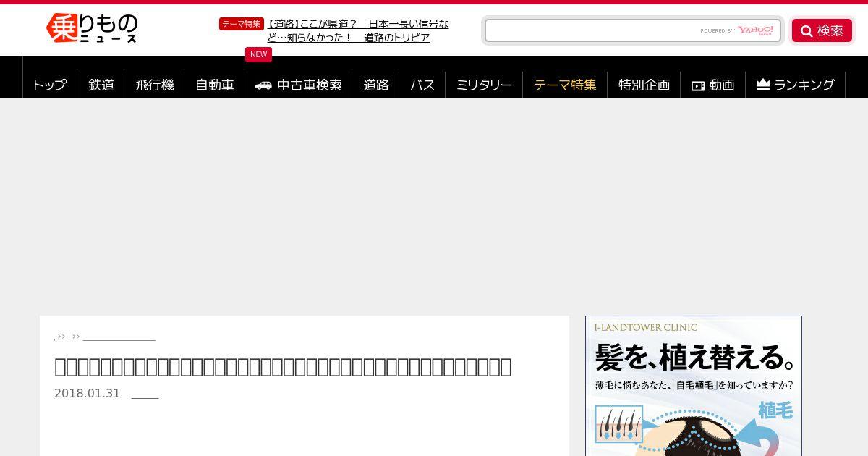Go to 自動車 section
The height and width of the screenshot is (456, 868).
(215, 85)
